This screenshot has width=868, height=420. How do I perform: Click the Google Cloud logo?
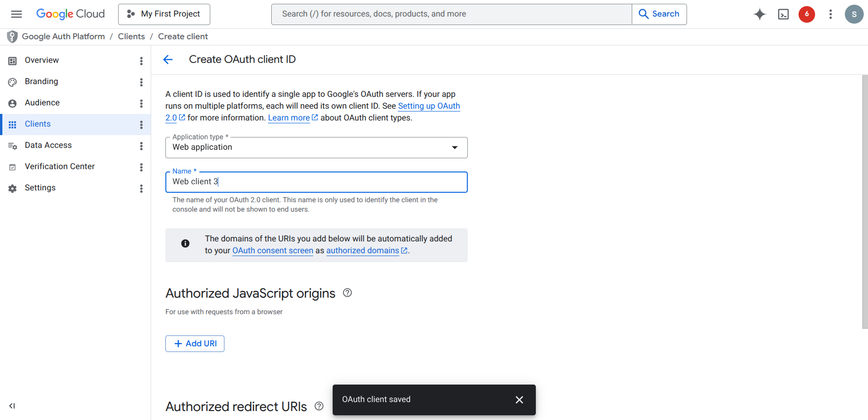70,14
